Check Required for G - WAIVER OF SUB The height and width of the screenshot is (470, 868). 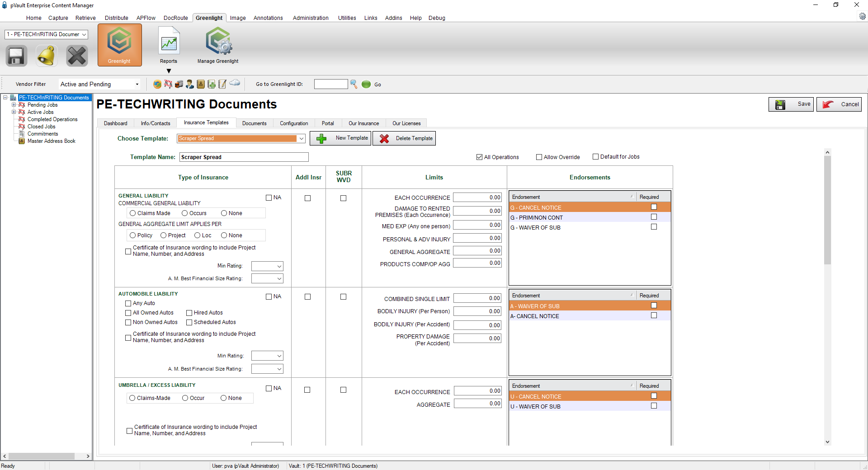pos(654,227)
